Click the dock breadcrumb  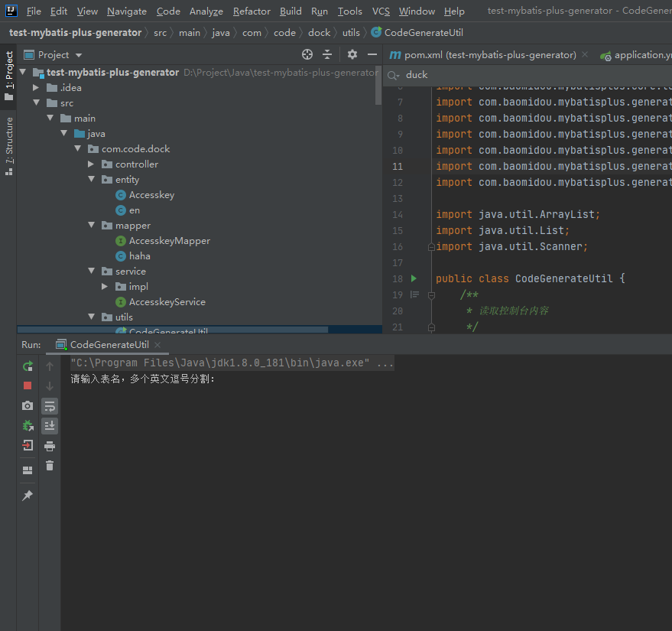coord(320,33)
